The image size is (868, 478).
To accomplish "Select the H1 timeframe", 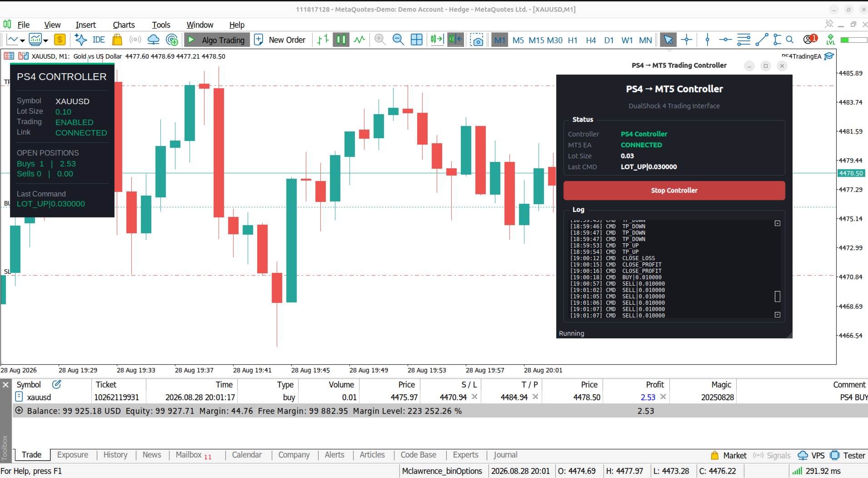I will [573, 40].
